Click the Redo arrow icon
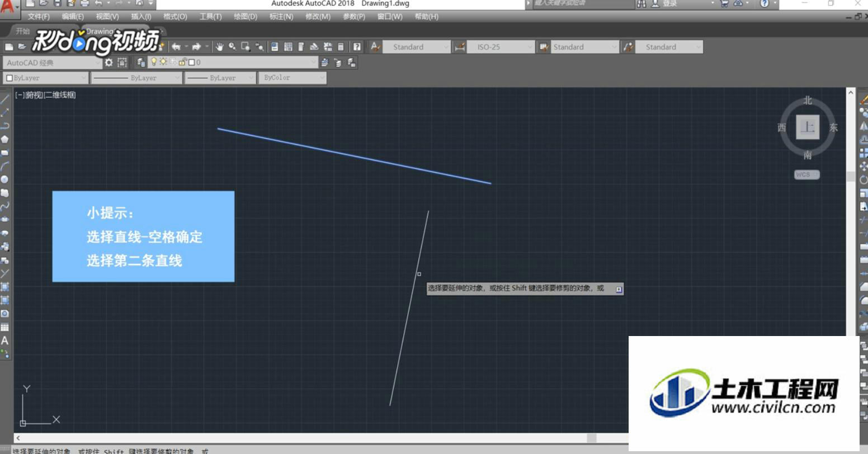The width and height of the screenshot is (868, 454). [196, 47]
